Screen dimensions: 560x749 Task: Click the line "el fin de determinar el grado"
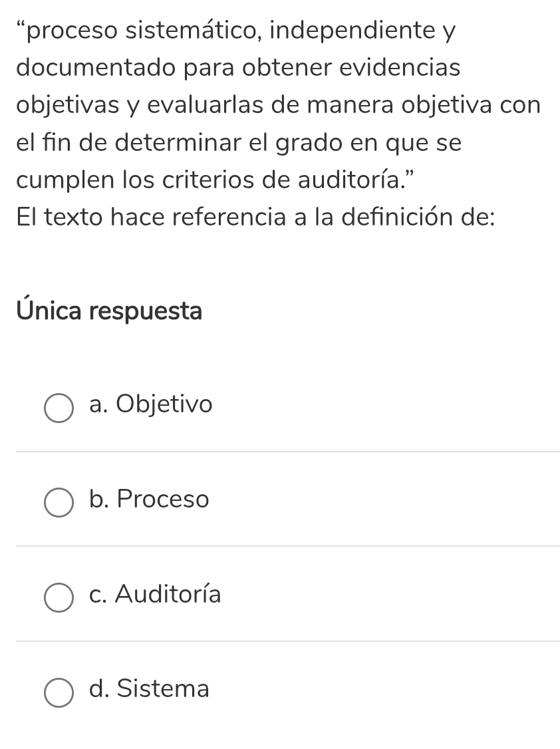(x=239, y=142)
